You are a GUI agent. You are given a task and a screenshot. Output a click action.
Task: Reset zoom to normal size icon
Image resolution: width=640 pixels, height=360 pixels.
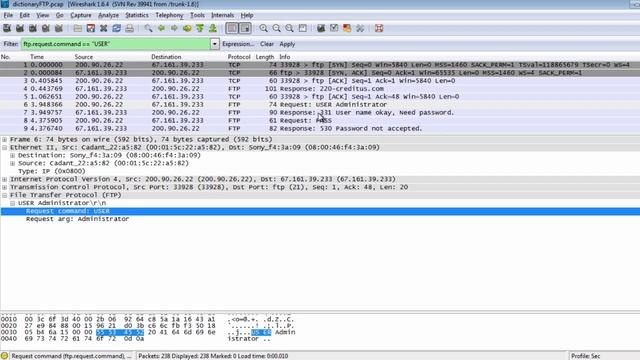(x=289, y=28)
